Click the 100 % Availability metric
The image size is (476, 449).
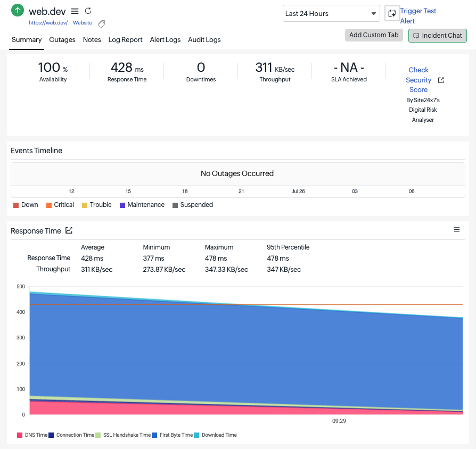[x=53, y=72]
